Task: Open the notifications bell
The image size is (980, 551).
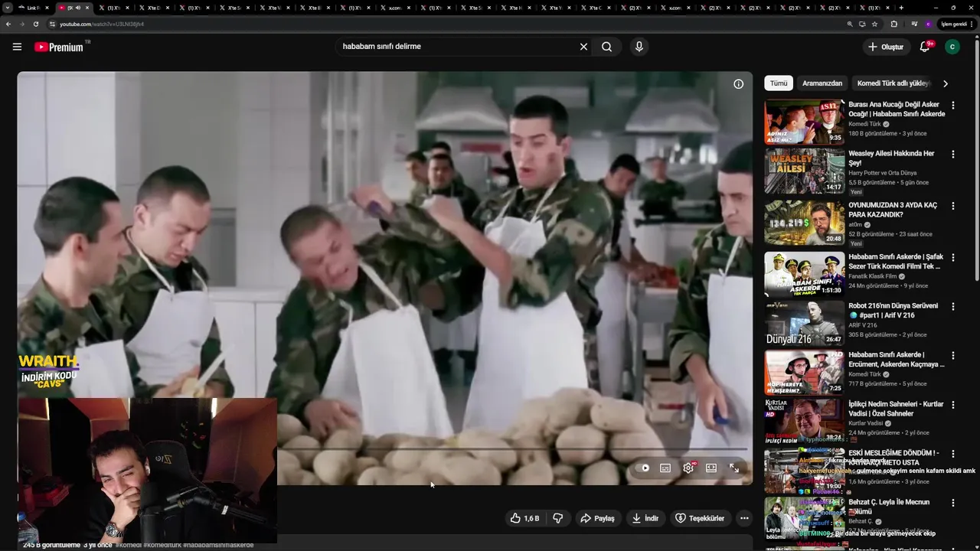Action: coord(925,47)
